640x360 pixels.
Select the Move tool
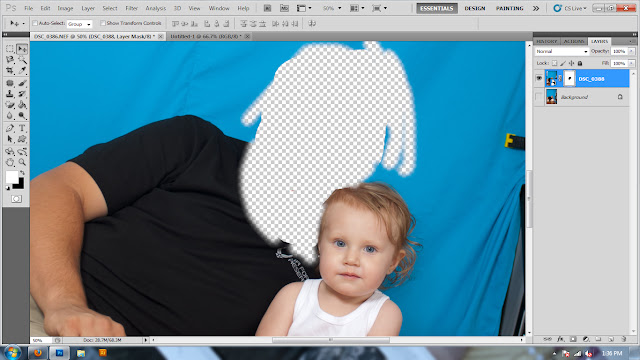22,49
